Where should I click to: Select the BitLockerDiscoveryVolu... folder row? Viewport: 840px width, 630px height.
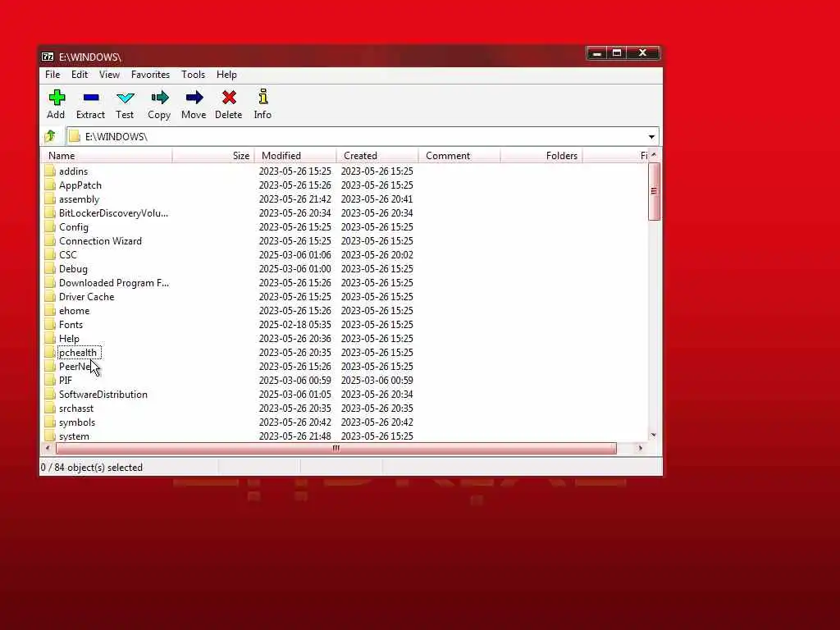(345, 212)
